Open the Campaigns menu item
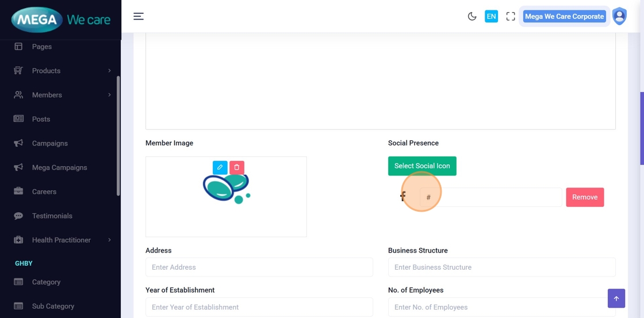Image resolution: width=644 pixels, height=318 pixels. tap(50, 143)
